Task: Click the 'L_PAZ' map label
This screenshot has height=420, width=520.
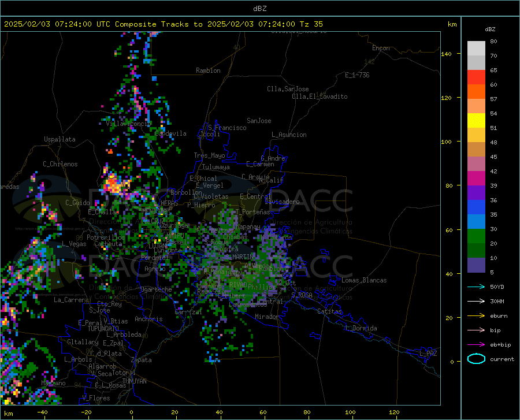Action: click(x=428, y=354)
